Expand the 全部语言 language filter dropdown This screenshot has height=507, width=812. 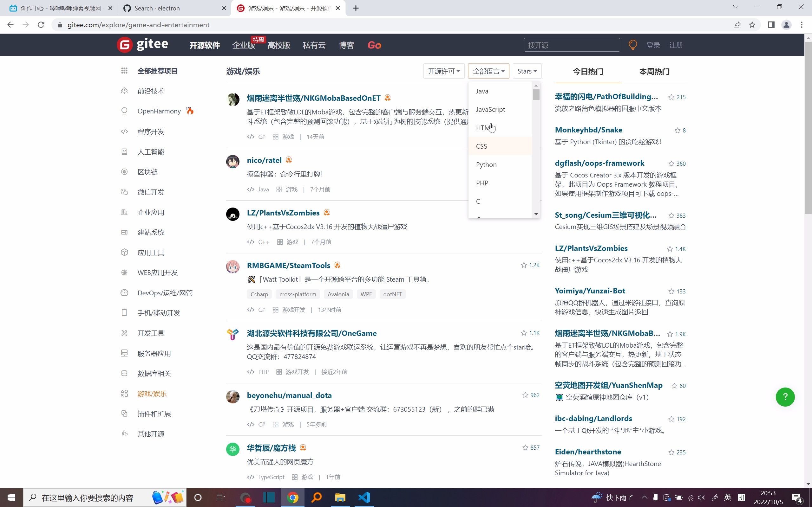click(x=488, y=71)
